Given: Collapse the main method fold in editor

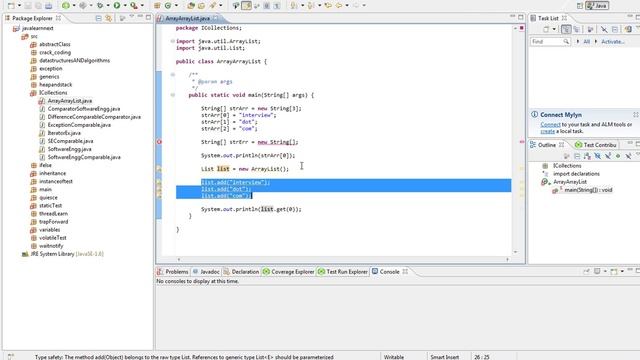Looking at the screenshot, I should pos(173,95).
